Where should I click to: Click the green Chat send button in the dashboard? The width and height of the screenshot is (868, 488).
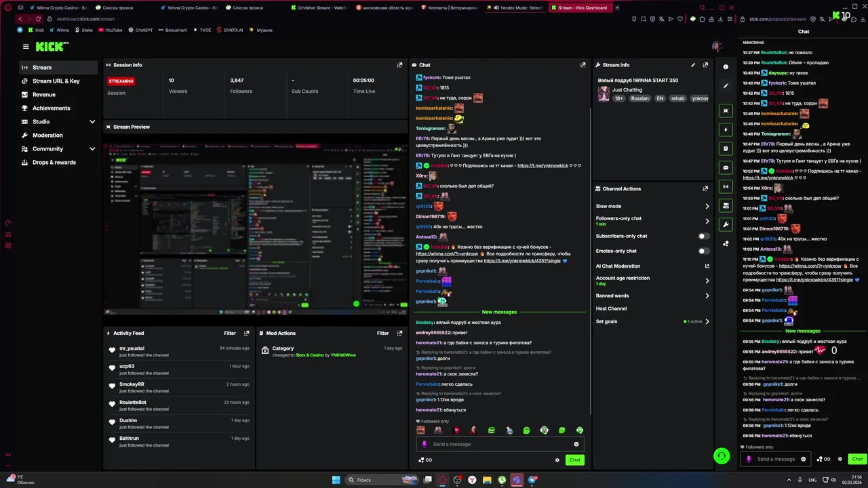[x=574, y=460]
